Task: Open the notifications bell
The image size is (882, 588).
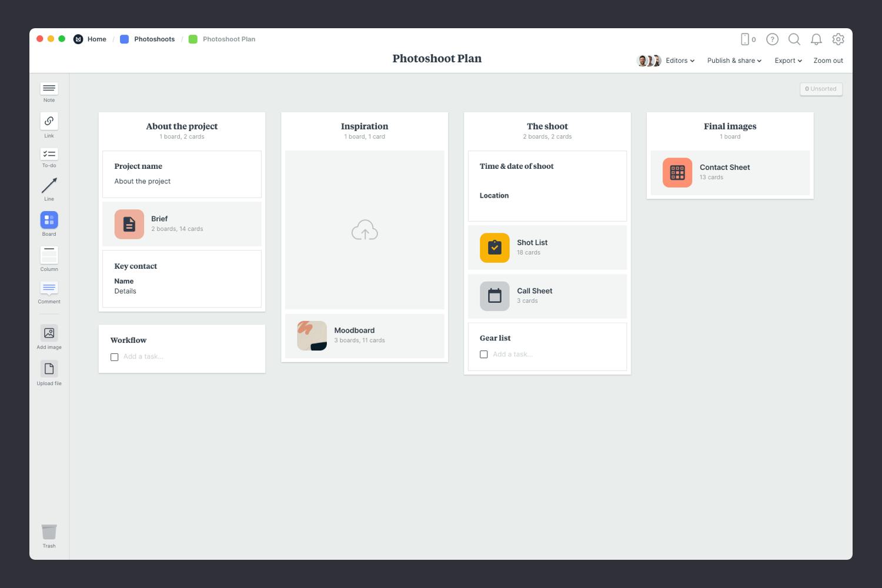Action: coord(816,39)
